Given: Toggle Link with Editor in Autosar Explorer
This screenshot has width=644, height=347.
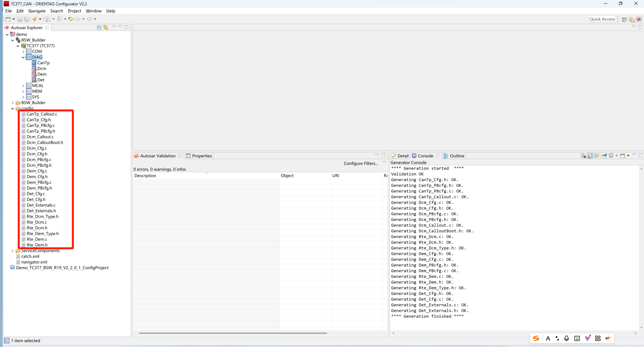Looking at the screenshot, I should coord(106,27).
